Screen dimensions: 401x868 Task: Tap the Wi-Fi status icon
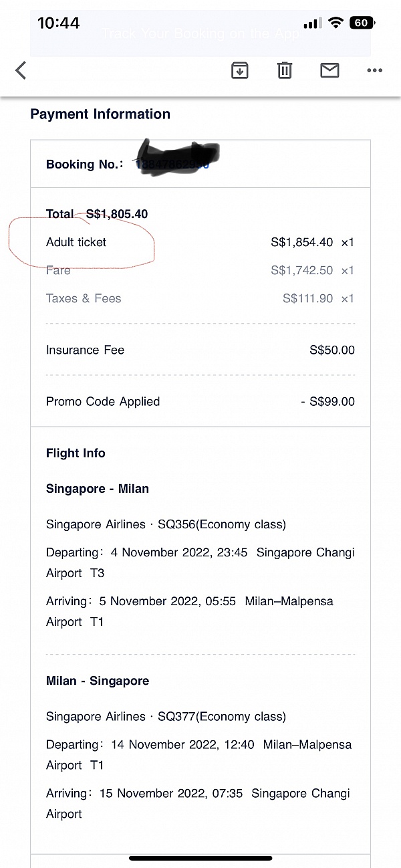tap(336, 23)
